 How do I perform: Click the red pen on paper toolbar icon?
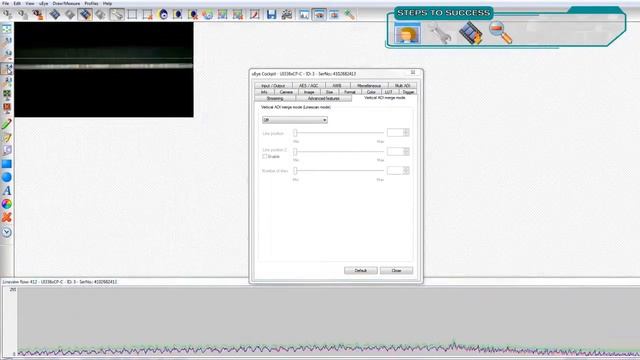255,15
